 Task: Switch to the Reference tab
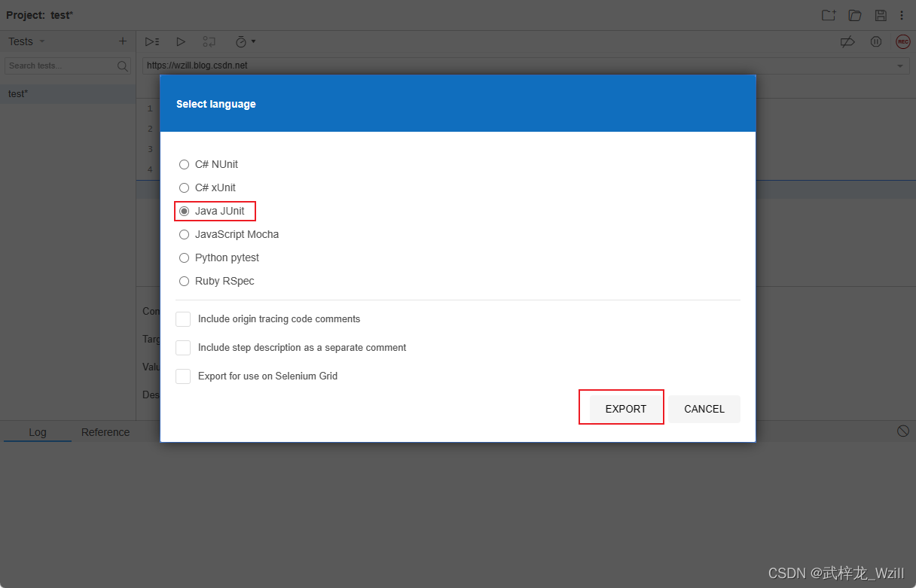click(x=105, y=431)
